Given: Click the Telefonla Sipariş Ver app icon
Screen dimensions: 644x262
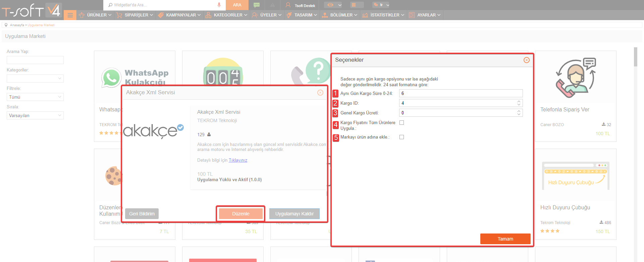Looking at the screenshot, I should [576, 78].
